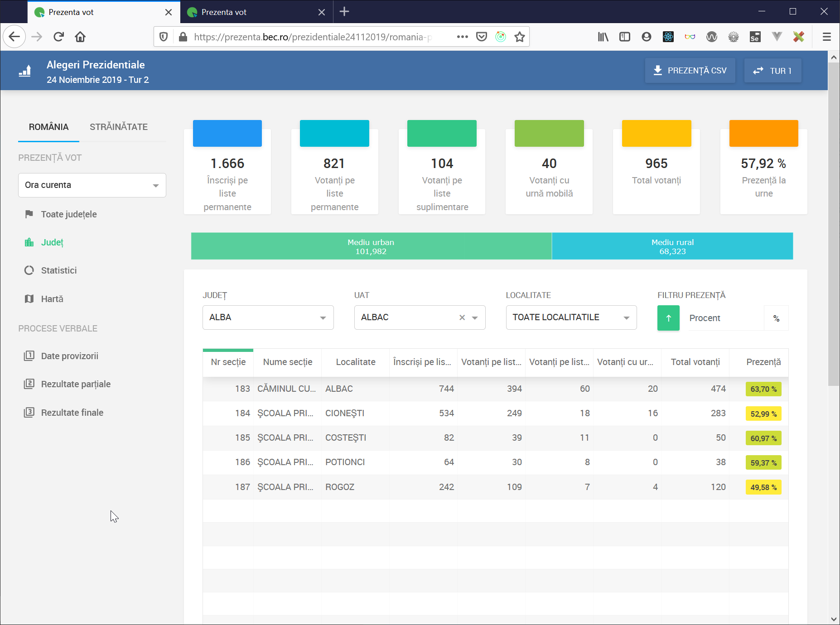The height and width of the screenshot is (625, 840).
Task: Clear the ALBAC UAT selection
Action: [x=462, y=317]
